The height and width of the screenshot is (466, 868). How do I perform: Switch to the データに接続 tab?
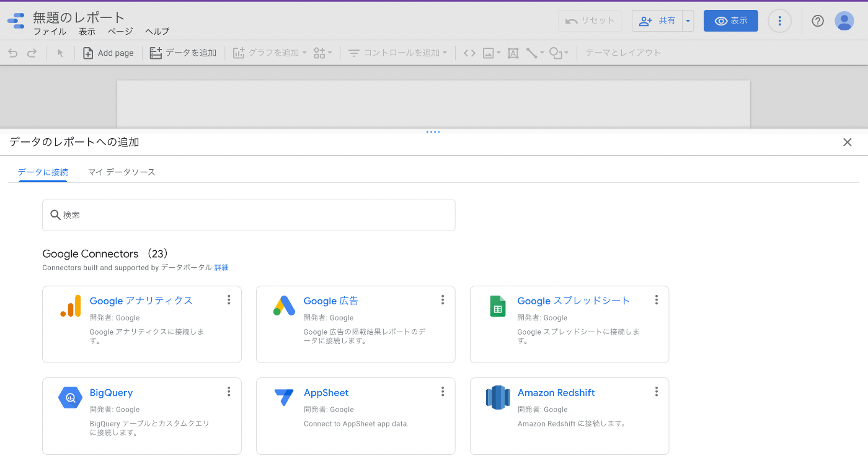point(43,172)
